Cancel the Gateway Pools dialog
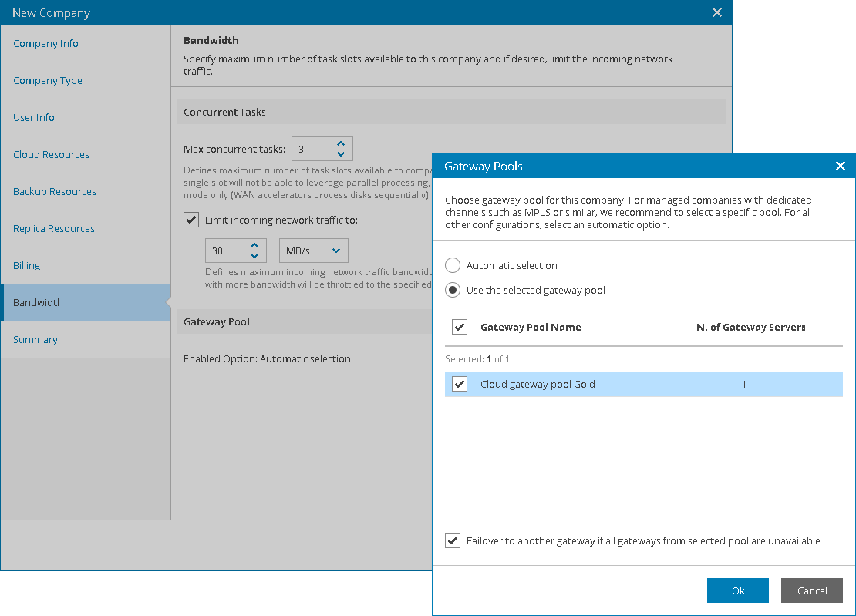Viewport: 856px width, 616px height. [812, 591]
